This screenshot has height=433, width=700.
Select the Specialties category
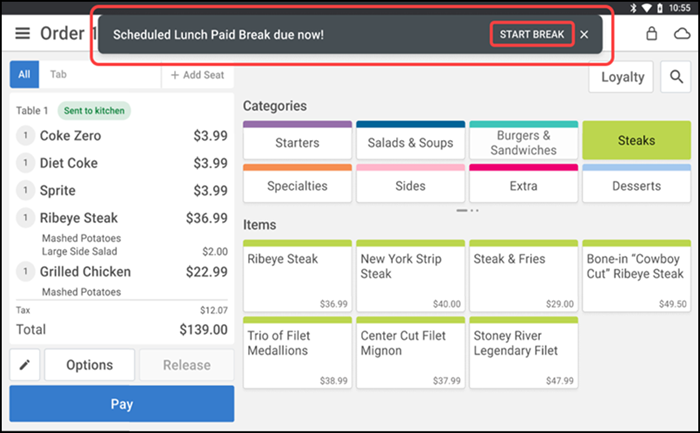[x=297, y=183]
